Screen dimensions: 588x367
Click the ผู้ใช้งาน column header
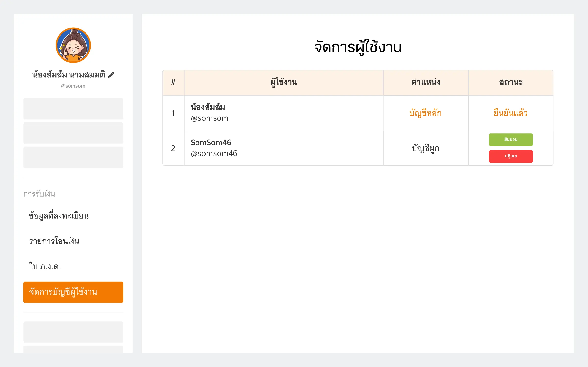click(284, 82)
